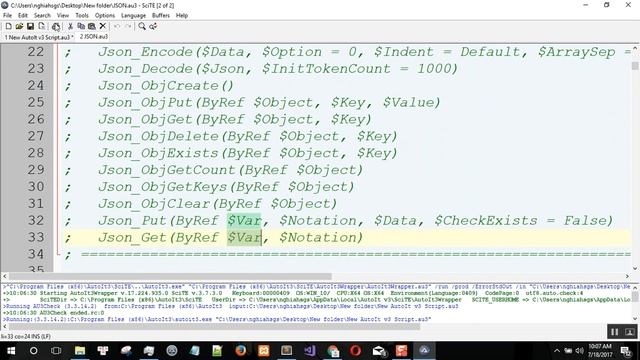Click on Json_ObjGetCount line text

coord(230,170)
